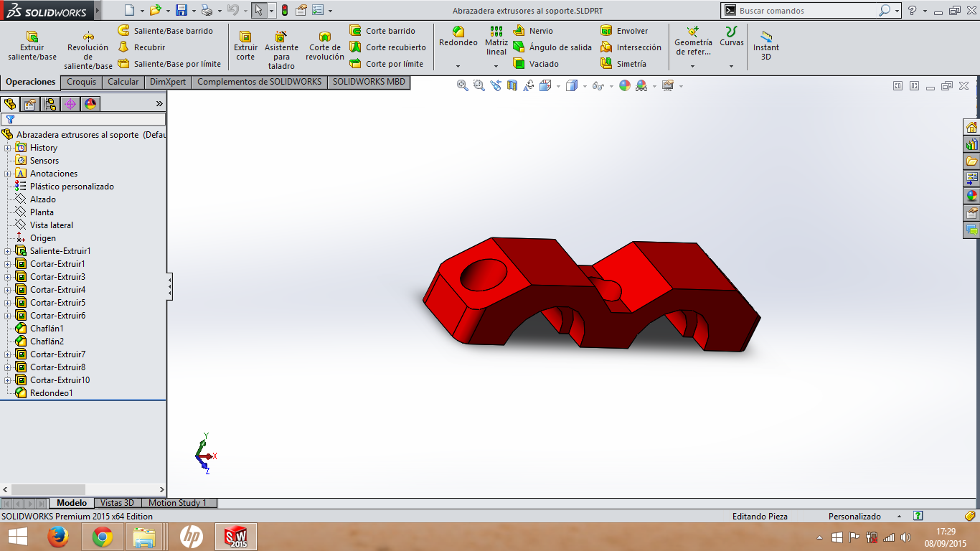Select the Recubrir tool

point(141,47)
